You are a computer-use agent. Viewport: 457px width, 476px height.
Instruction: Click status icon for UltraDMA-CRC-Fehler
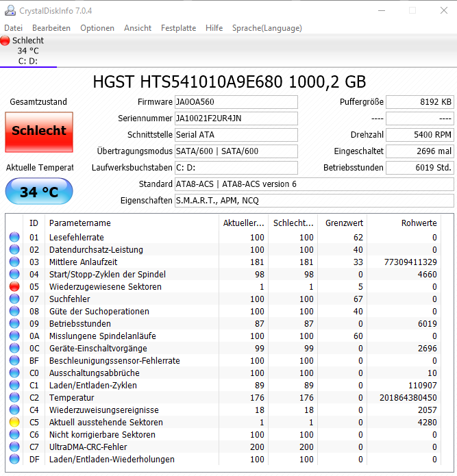point(14,447)
